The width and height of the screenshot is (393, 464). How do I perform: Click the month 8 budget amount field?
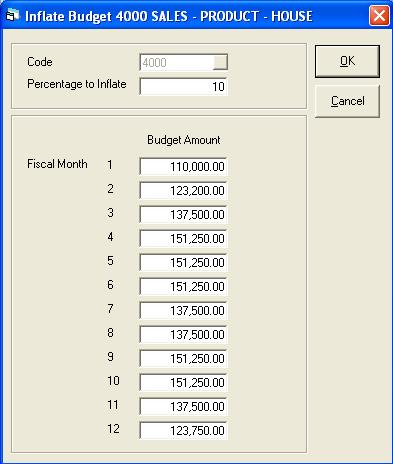pos(183,334)
